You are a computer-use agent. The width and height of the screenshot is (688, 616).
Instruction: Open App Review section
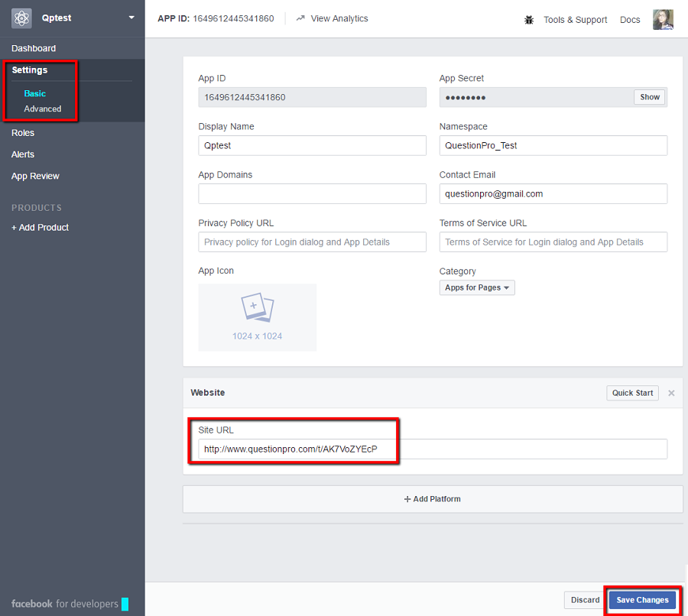click(x=35, y=176)
